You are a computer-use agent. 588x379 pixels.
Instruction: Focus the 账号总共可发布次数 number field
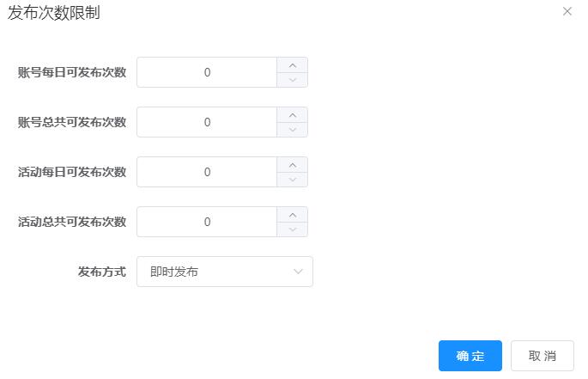coord(207,122)
